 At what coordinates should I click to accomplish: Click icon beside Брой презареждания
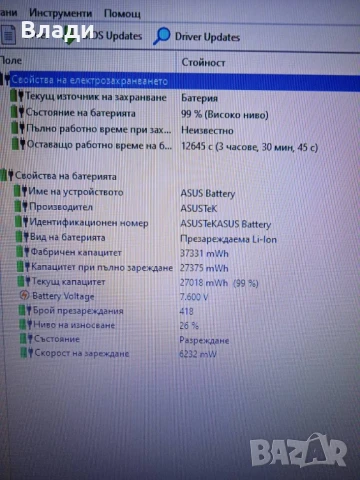[x=26, y=310]
